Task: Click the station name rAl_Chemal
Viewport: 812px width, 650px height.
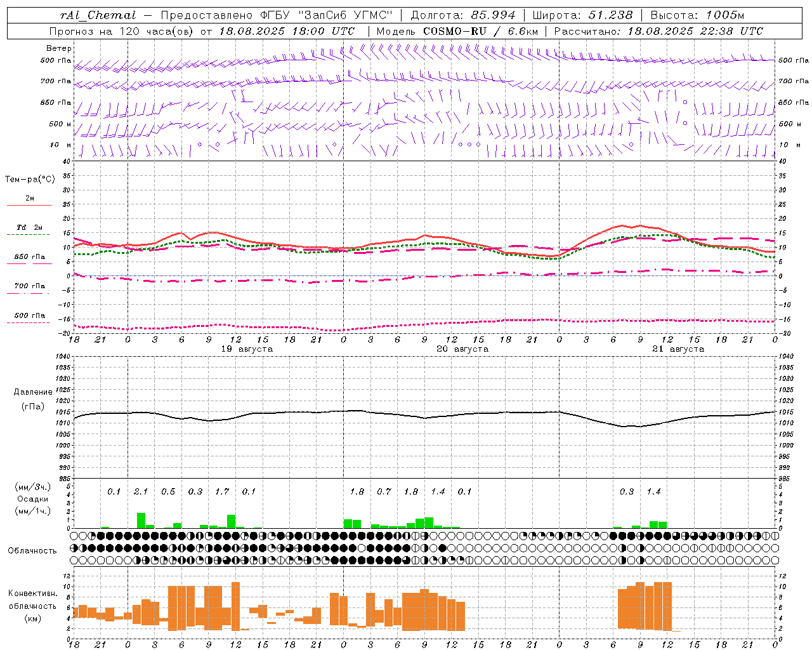Action: [x=98, y=15]
